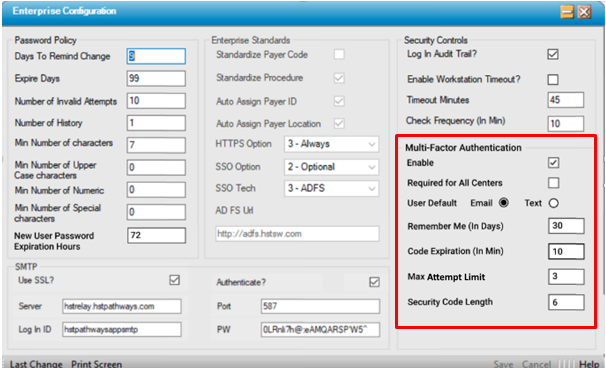Expand SSO Option dropdown
The height and width of the screenshot is (368, 606).
pos(332,167)
